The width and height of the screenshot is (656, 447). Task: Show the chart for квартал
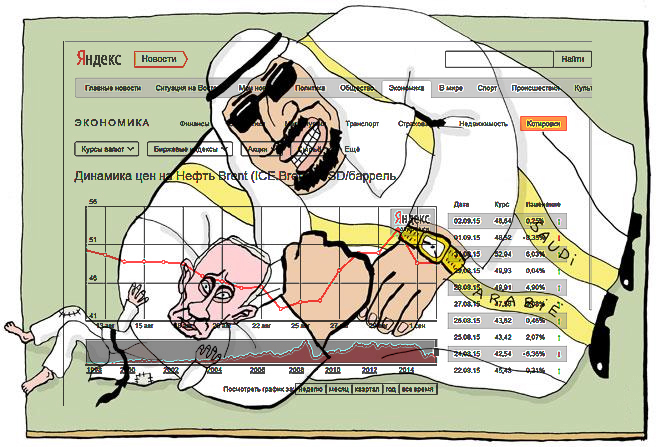pyautogui.click(x=367, y=389)
